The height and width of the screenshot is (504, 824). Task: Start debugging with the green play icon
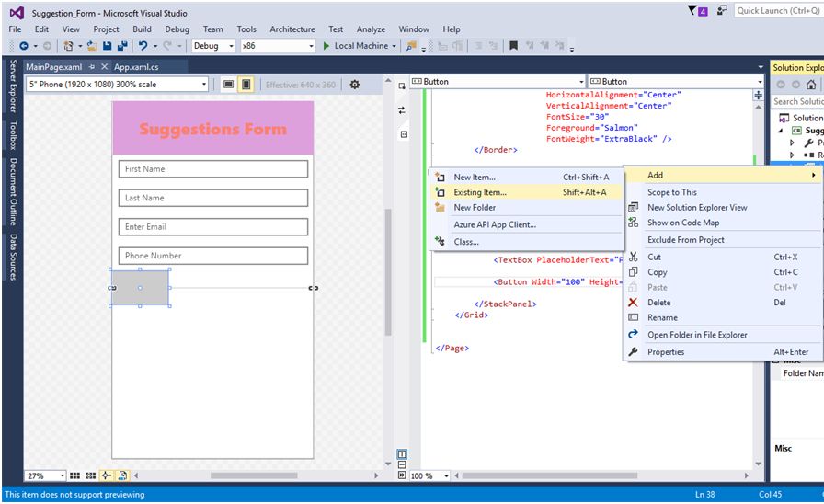pos(326,46)
